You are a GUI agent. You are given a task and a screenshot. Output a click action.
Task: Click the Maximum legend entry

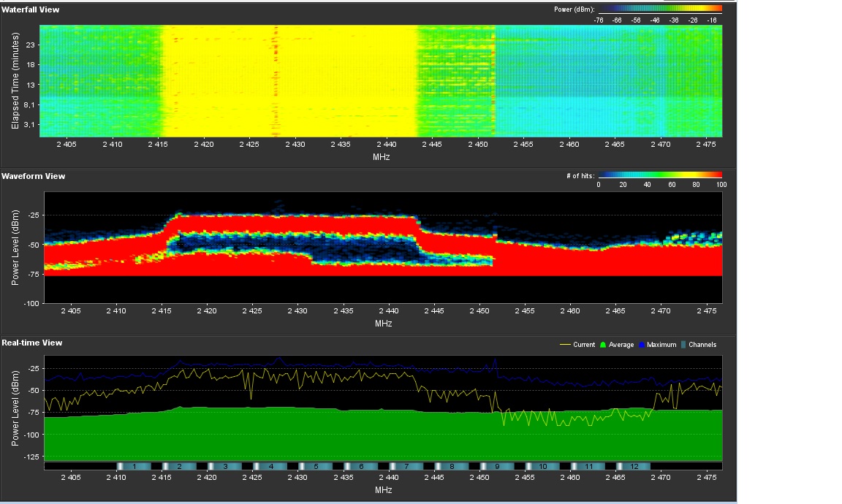point(657,345)
